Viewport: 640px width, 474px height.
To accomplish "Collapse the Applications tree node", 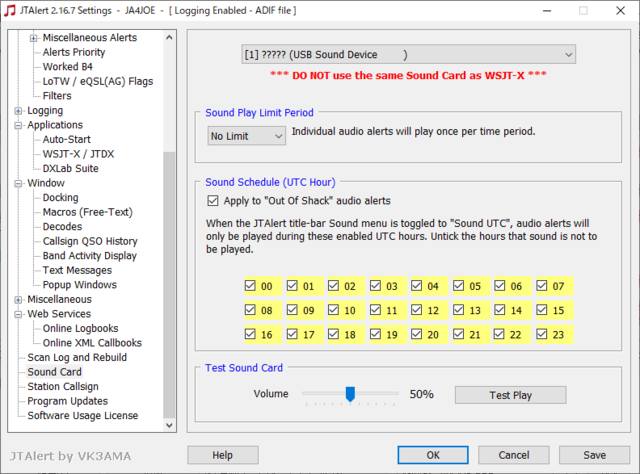I will tap(18, 125).
